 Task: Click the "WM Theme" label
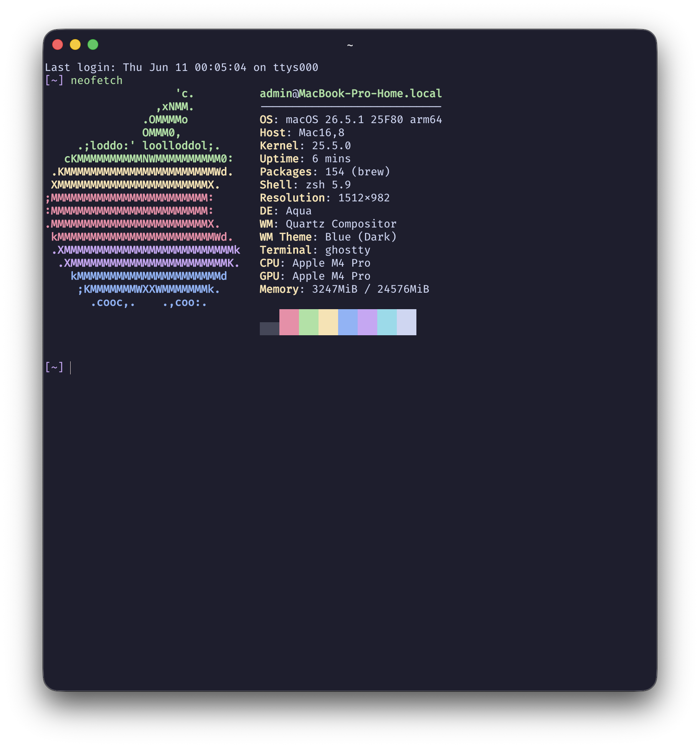tap(286, 237)
